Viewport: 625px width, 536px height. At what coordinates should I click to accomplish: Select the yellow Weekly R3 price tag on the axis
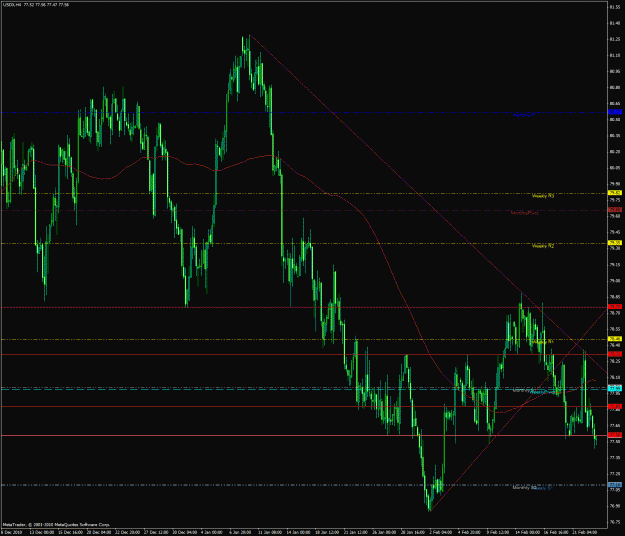pos(615,193)
